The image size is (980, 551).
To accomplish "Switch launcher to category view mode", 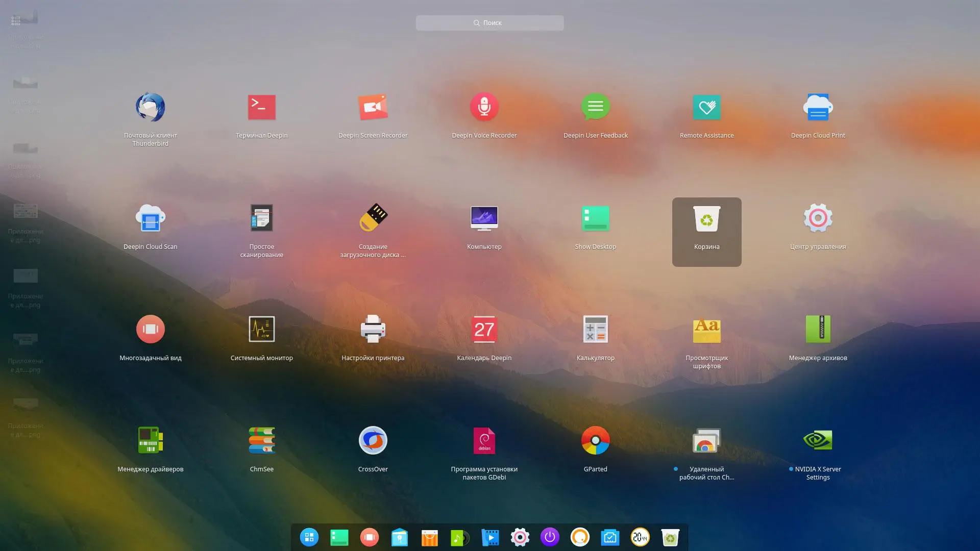I will (x=16, y=21).
